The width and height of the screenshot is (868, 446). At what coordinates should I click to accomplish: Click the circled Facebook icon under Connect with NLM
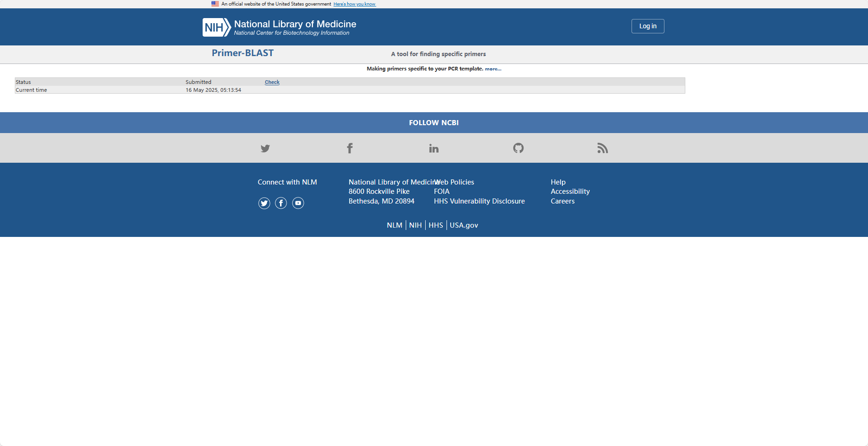281,203
